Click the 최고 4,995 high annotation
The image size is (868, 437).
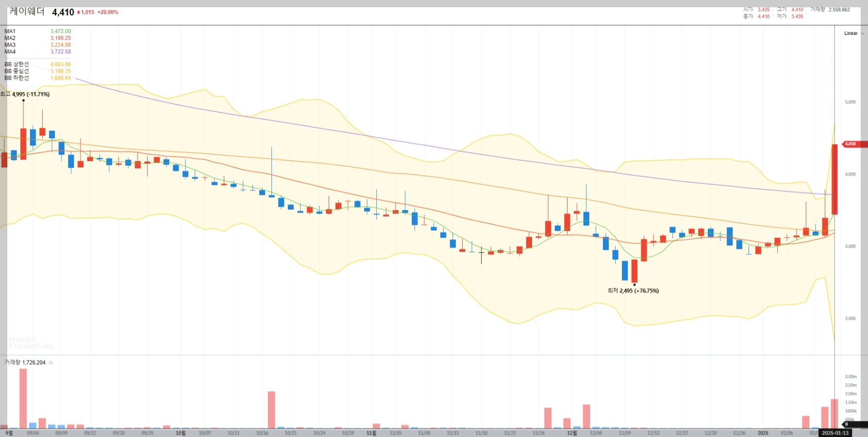click(25, 94)
